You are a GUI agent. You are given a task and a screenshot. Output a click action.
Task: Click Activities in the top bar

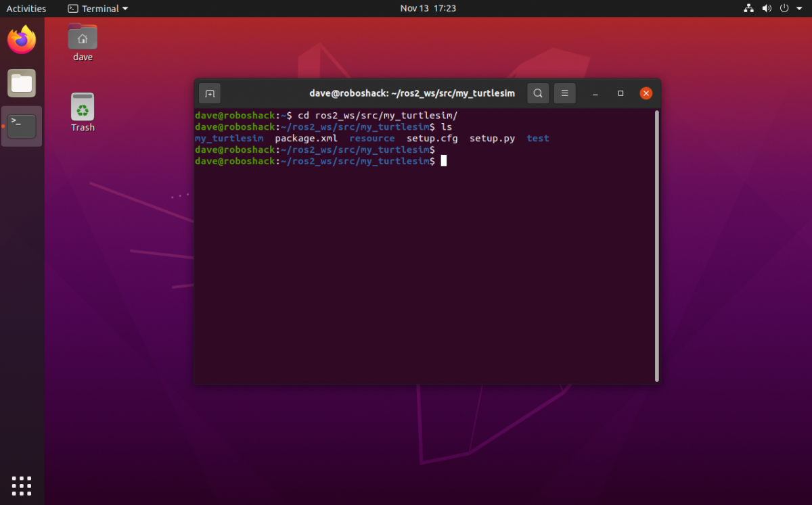pyautogui.click(x=26, y=8)
